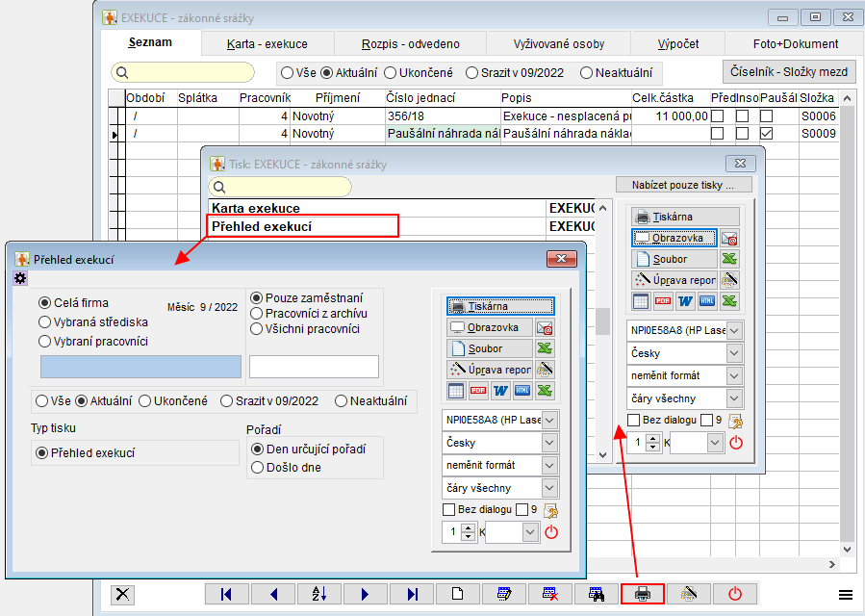Click Úprava repor button in Přehled exekucí dialog
This screenshot has height=616, width=865.
point(490,370)
